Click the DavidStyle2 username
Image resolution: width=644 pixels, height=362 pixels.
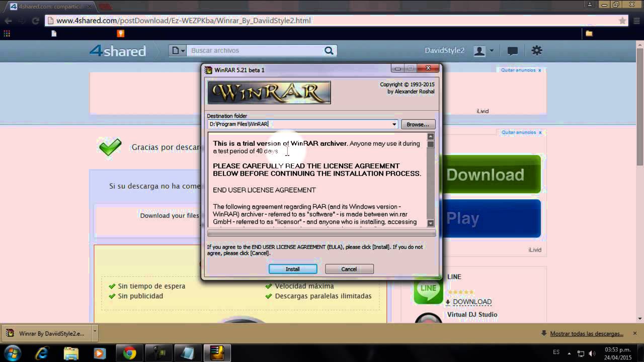[444, 51]
